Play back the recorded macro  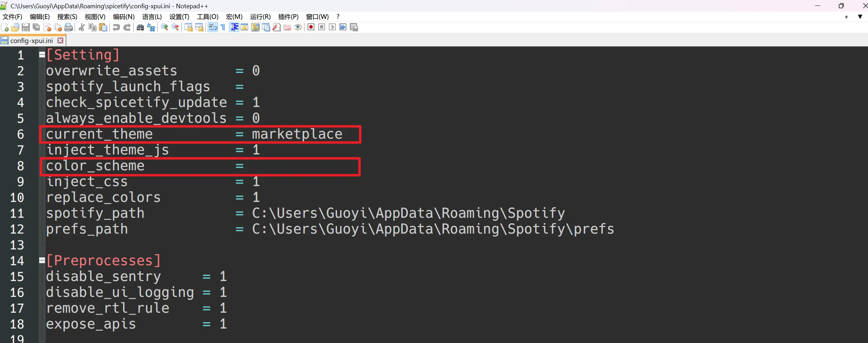point(332,27)
